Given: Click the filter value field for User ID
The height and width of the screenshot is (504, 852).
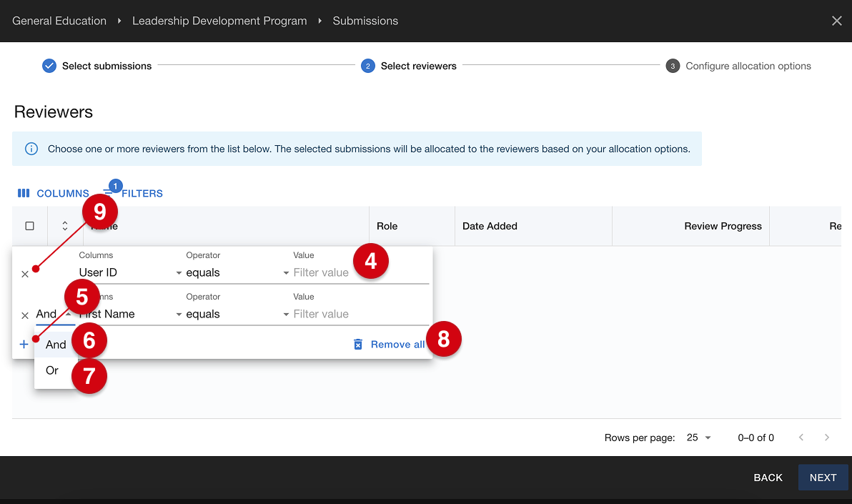Looking at the screenshot, I should point(361,272).
